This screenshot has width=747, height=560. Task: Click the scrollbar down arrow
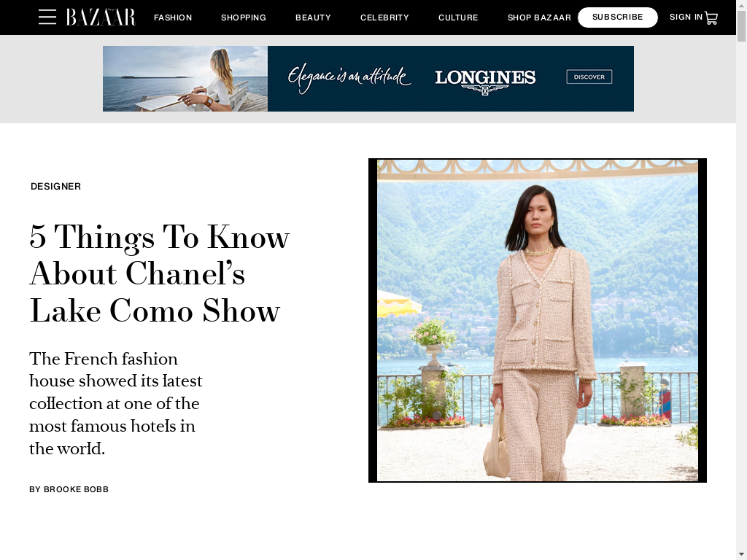[x=741, y=555]
